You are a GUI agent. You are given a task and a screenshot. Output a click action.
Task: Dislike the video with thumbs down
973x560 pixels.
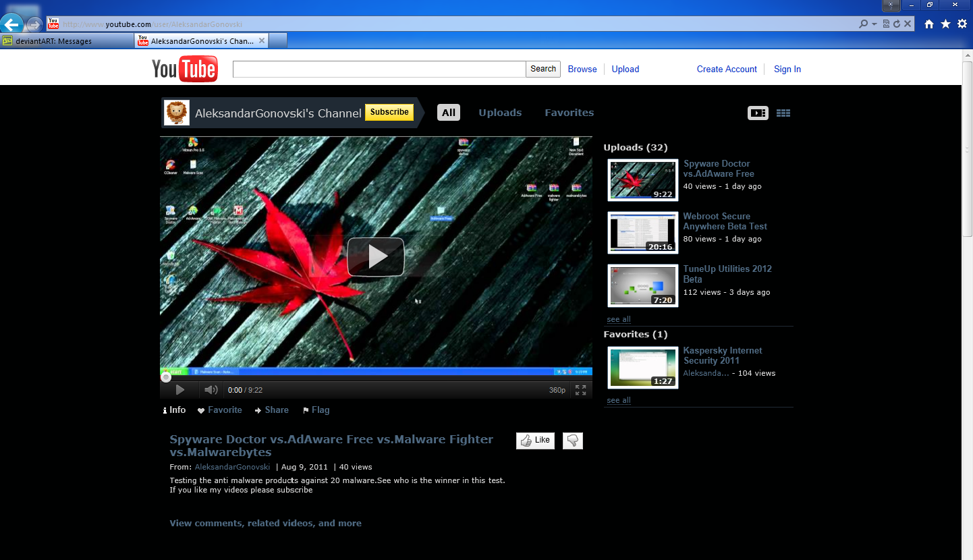pyautogui.click(x=573, y=441)
